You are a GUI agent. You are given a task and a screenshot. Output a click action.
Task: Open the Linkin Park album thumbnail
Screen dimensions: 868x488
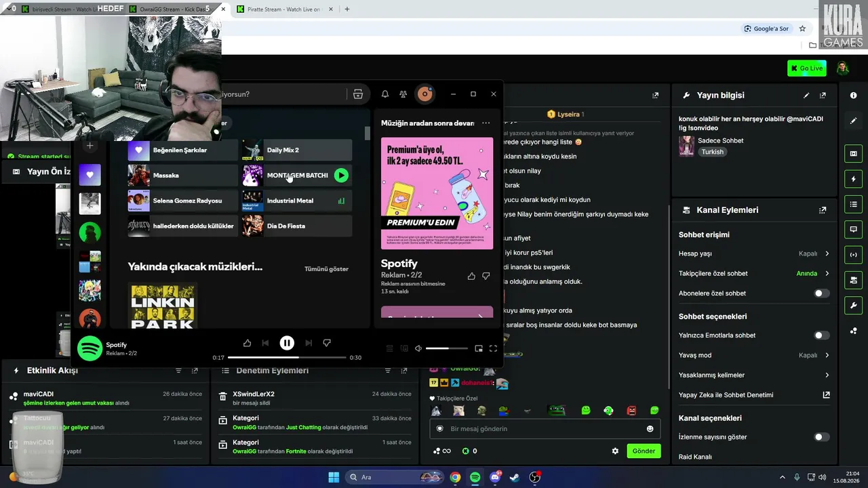click(x=163, y=306)
